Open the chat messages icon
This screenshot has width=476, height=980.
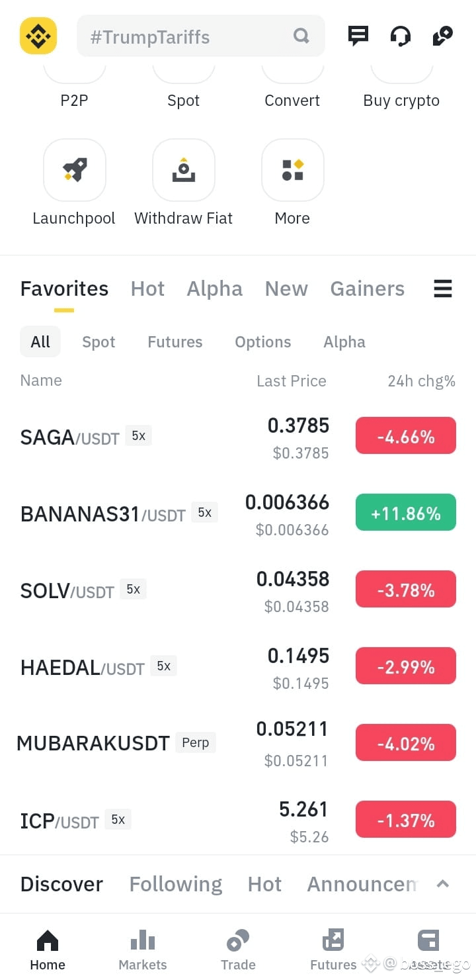358,36
